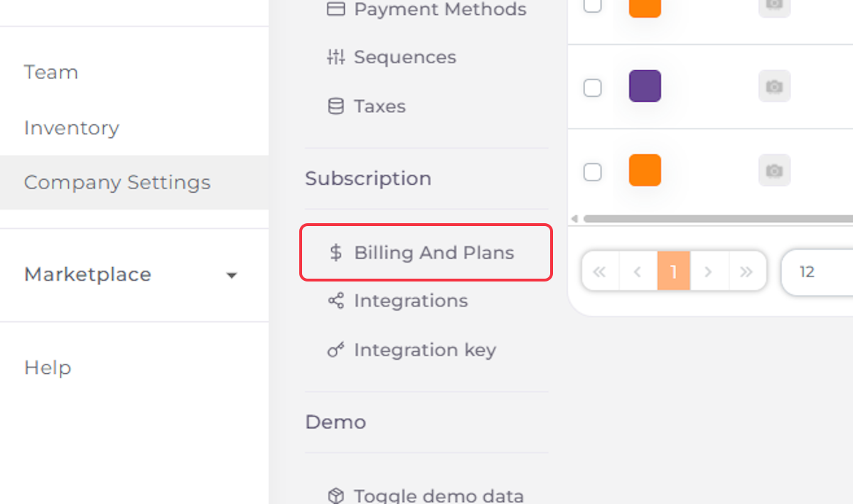Click the Taxes database icon
The width and height of the screenshot is (853, 504).
pyautogui.click(x=336, y=106)
